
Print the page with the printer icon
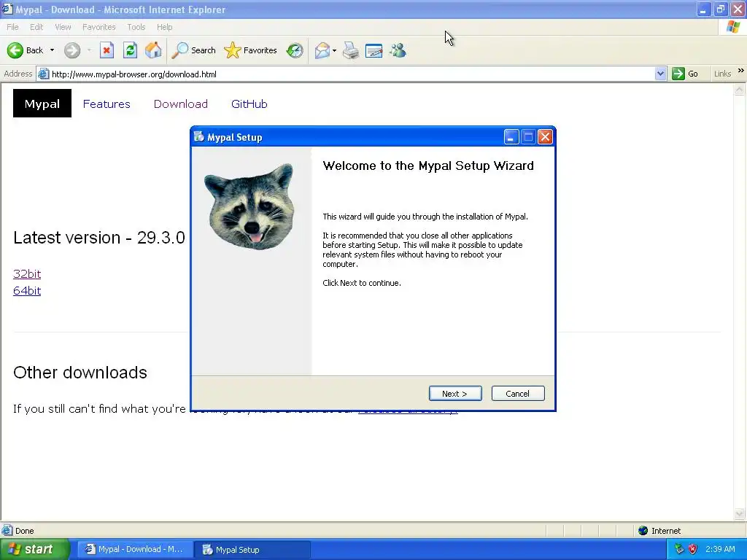(351, 50)
